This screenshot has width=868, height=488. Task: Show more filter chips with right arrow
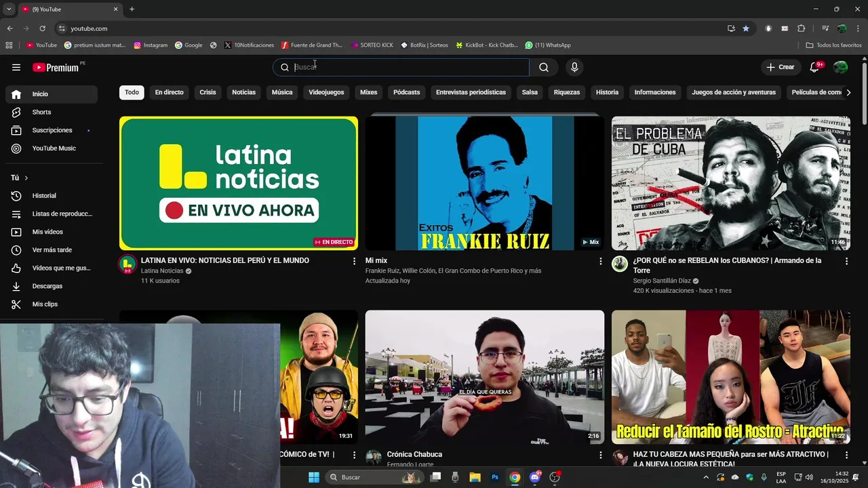click(848, 92)
